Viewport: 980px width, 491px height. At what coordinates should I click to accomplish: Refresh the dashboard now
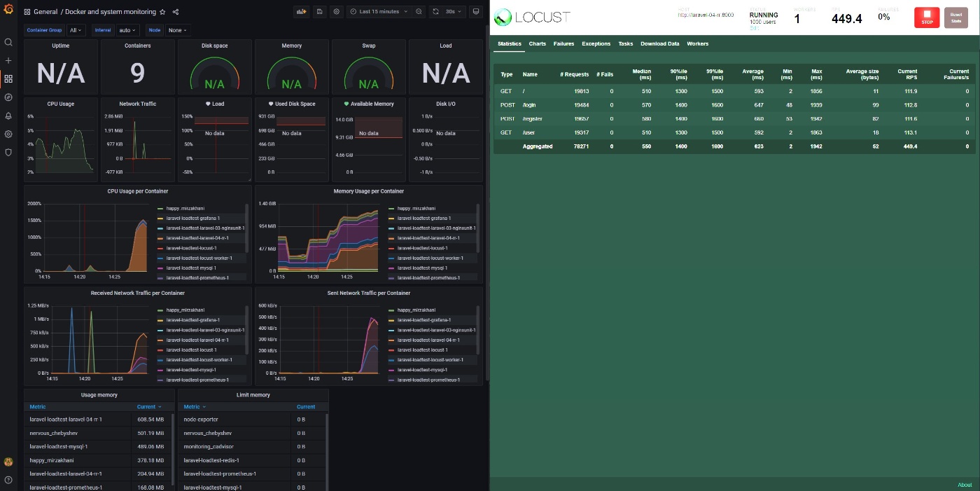(435, 12)
